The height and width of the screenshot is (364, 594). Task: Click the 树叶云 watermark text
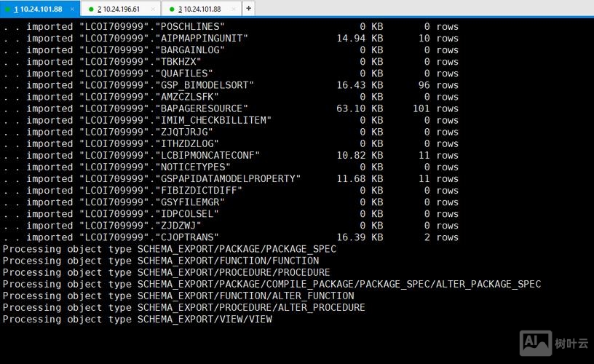570,344
